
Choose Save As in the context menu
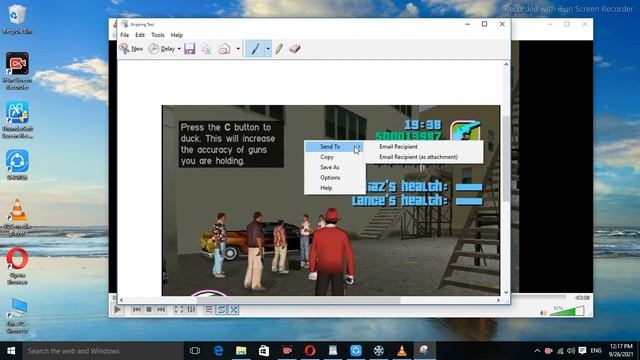[335, 167]
